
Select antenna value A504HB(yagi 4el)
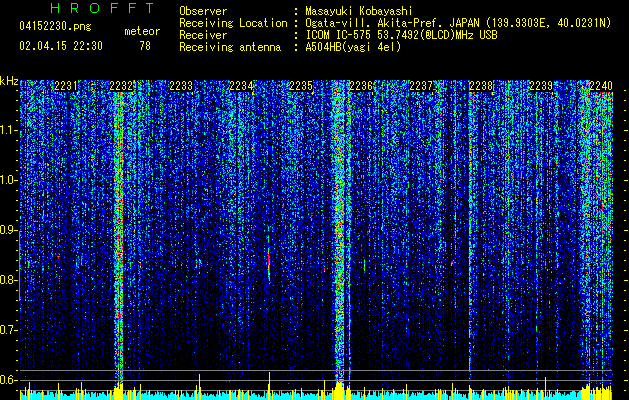(353, 47)
